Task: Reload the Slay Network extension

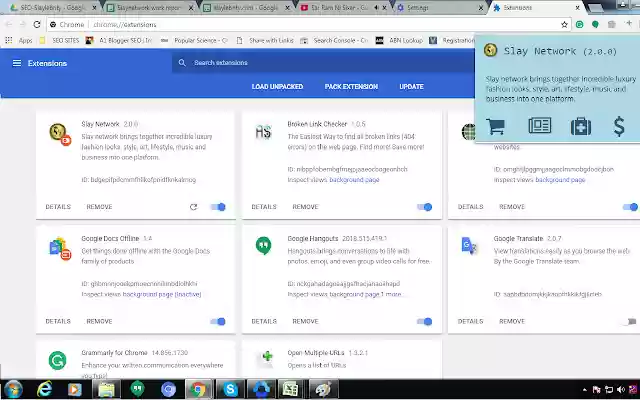Action: pyautogui.click(x=193, y=207)
